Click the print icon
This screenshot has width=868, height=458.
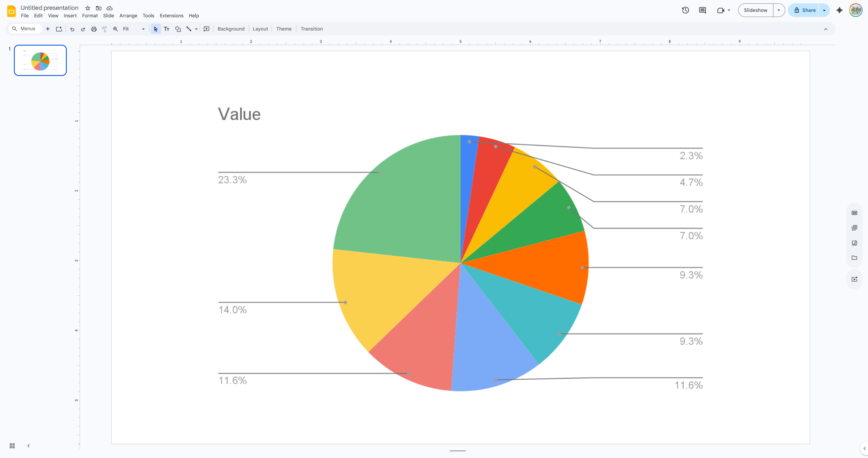[94, 29]
